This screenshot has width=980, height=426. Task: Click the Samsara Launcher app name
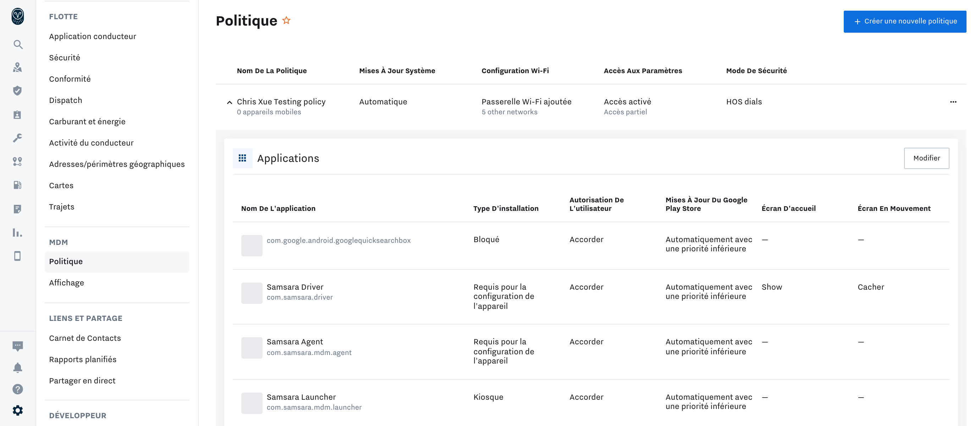click(x=301, y=397)
